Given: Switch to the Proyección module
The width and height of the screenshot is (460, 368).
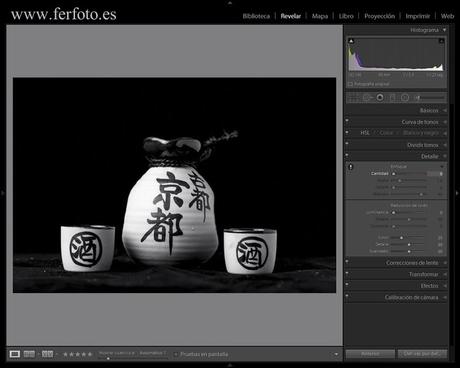Looking at the screenshot, I should [x=379, y=16].
